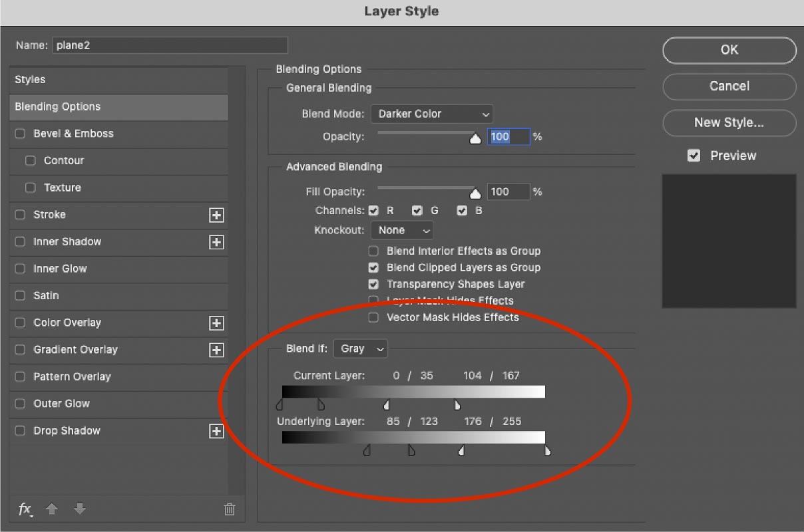The image size is (804, 532).
Task: Uncheck the Preview checkbox
Action: (x=694, y=156)
